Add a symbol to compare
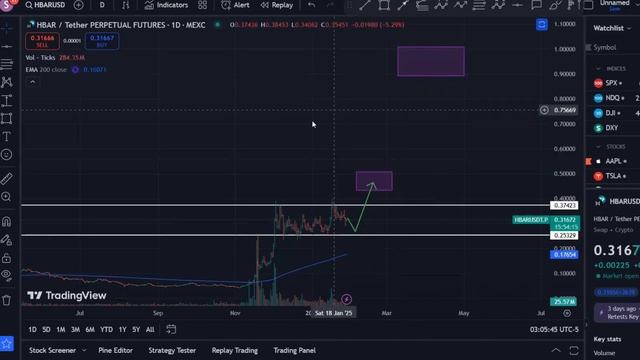640x360 pixels. tap(79, 5)
